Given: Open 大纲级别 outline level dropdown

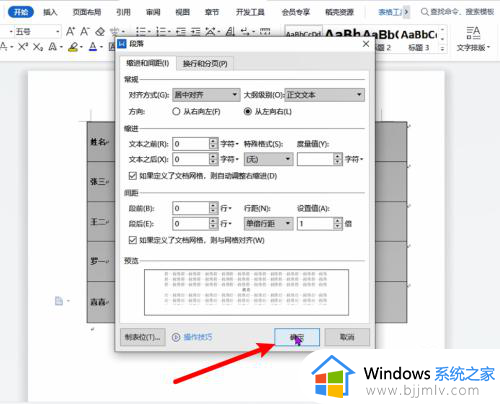Looking at the screenshot, I should tap(325, 95).
